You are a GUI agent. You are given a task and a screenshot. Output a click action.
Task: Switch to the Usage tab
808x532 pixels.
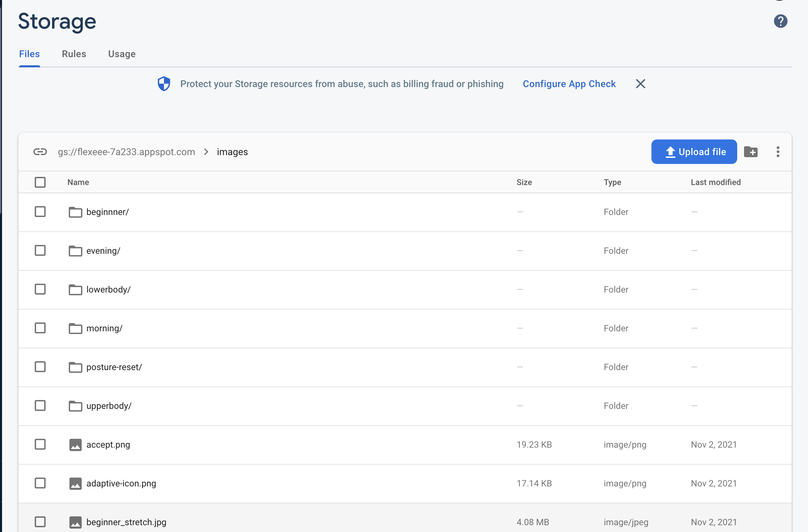coord(122,54)
